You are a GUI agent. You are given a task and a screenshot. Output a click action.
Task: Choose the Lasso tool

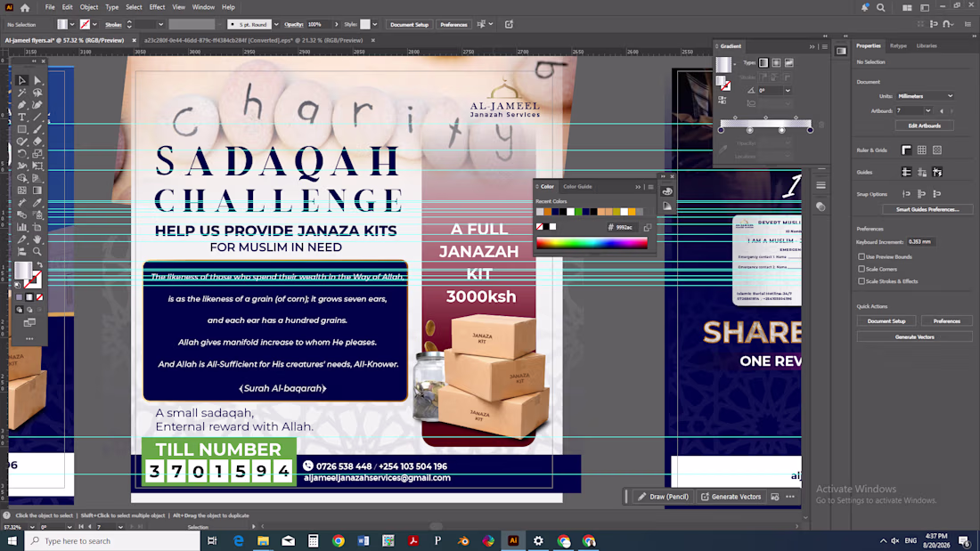coord(37,93)
